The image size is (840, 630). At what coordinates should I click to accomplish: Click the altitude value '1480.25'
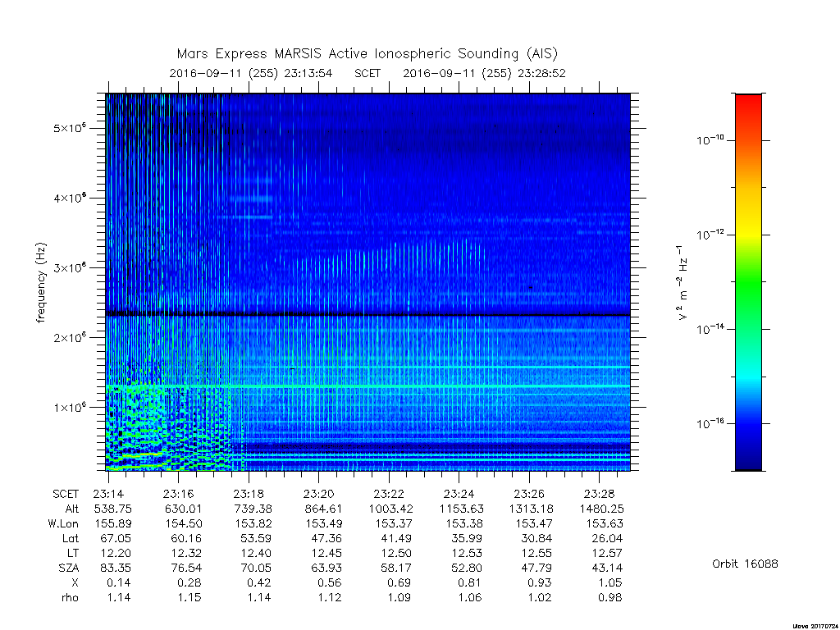(601, 509)
